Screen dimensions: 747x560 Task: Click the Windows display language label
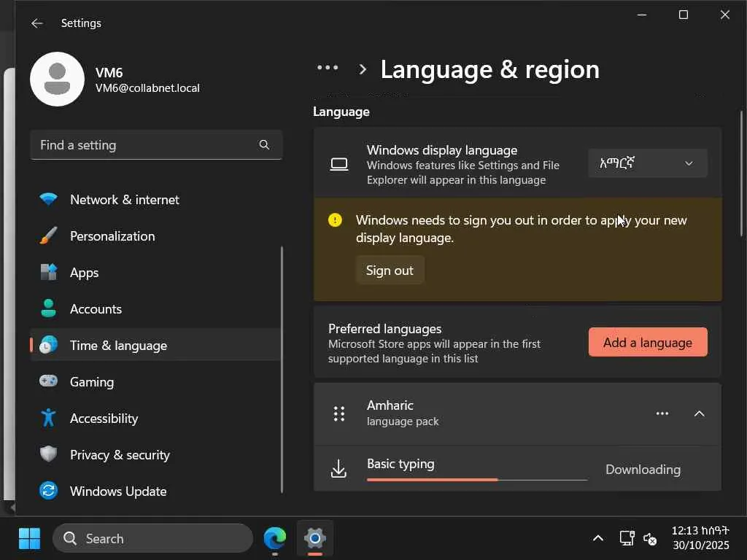click(x=441, y=150)
